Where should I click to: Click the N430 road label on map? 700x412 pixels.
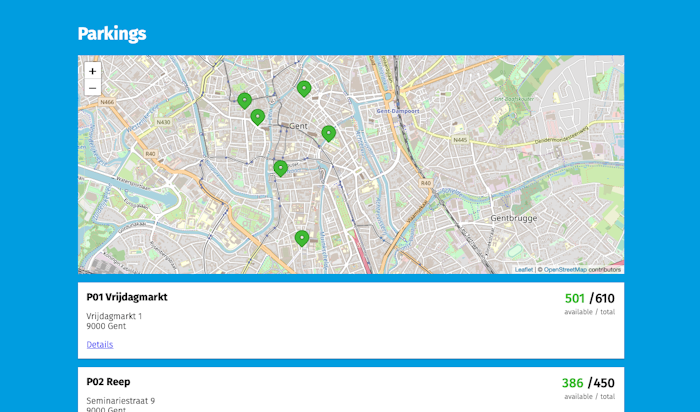(163, 122)
